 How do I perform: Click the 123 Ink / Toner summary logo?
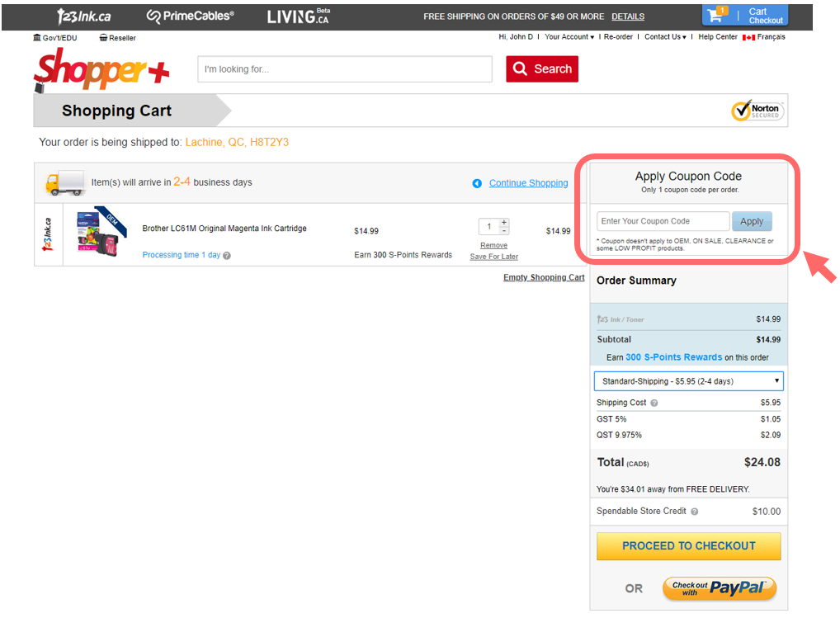(621, 319)
